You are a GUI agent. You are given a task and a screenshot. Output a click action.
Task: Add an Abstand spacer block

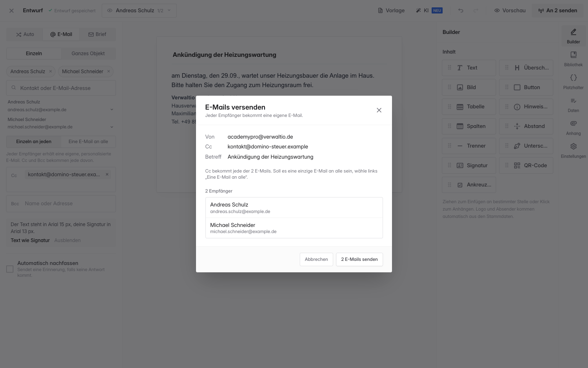pos(526,126)
